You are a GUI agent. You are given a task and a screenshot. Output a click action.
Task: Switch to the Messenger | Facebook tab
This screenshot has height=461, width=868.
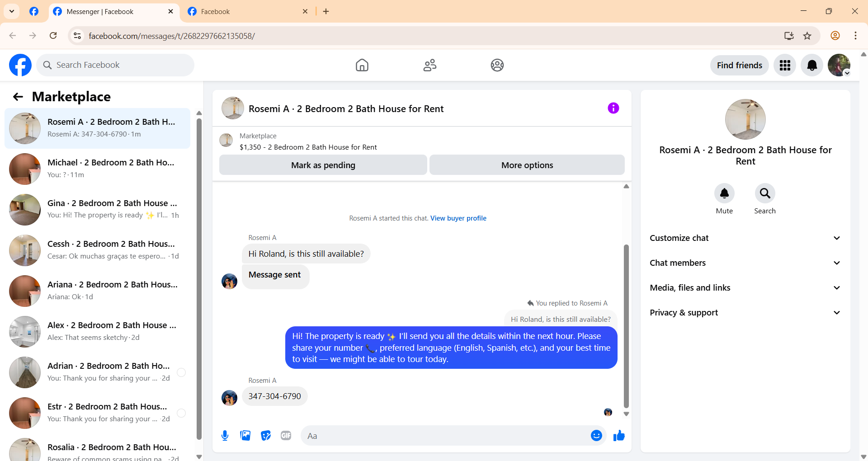113,12
